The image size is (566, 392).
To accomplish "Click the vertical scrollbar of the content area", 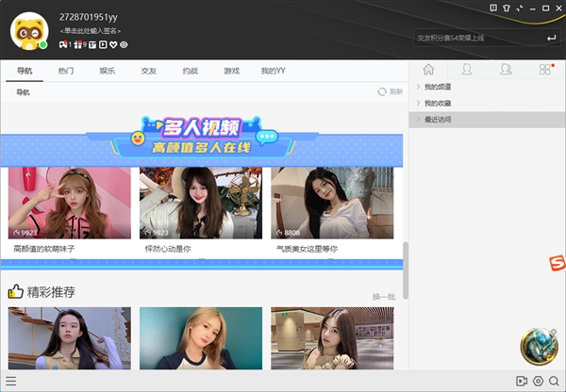I will (406, 269).
